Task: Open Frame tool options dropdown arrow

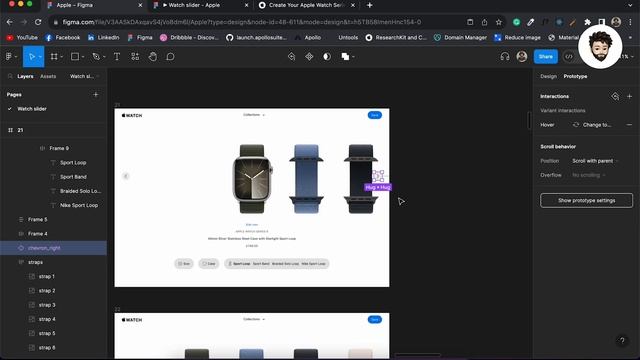Action: [x=62, y=57]
